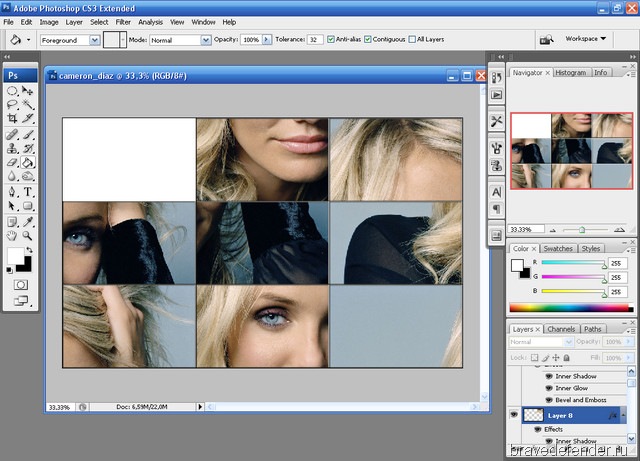Collapse Layer 8 effects arrow
This screenshot has height=461, width=640.
tap(623, 415)
